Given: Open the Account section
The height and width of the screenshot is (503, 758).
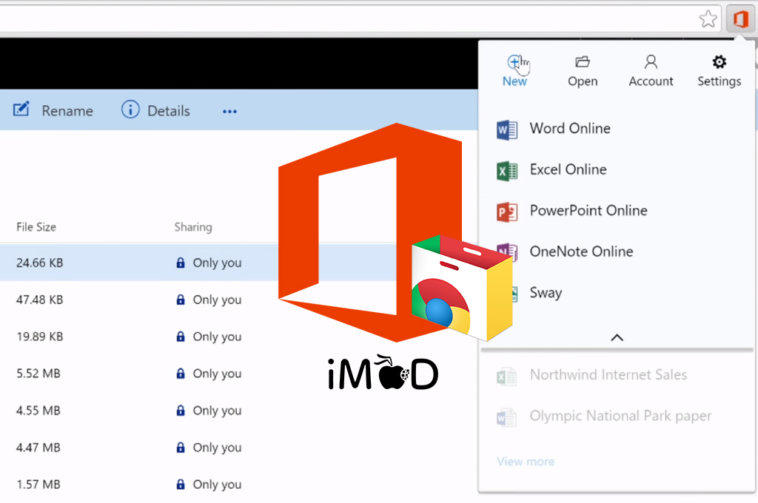Looking at the screenshot, I should coord(651,70).
